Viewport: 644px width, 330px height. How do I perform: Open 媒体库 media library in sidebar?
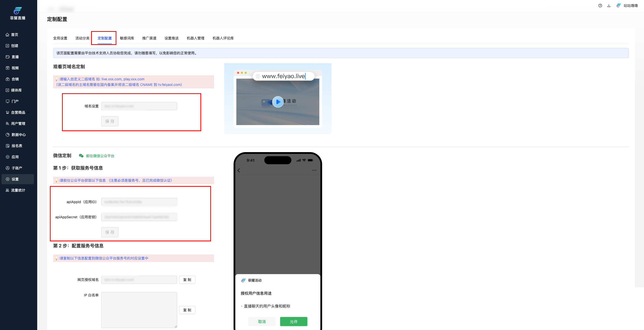point(16,90)
